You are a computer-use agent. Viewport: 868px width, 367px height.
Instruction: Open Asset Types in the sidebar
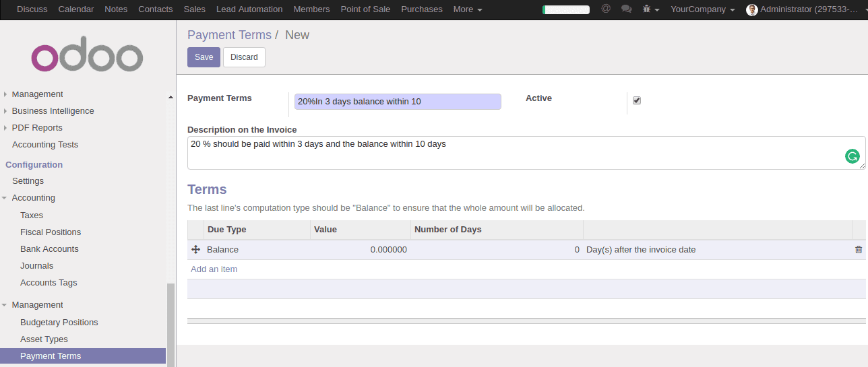(x=44, y=339)
